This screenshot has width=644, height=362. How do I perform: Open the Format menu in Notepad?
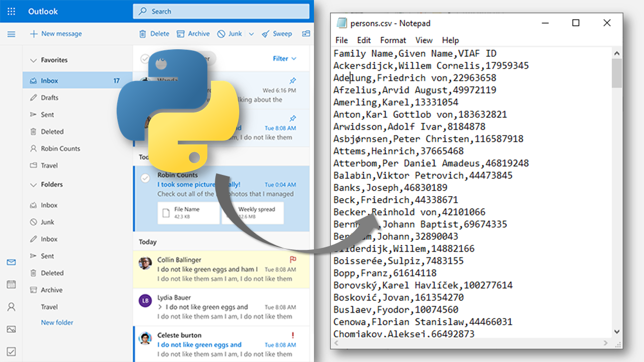point(393,40)
